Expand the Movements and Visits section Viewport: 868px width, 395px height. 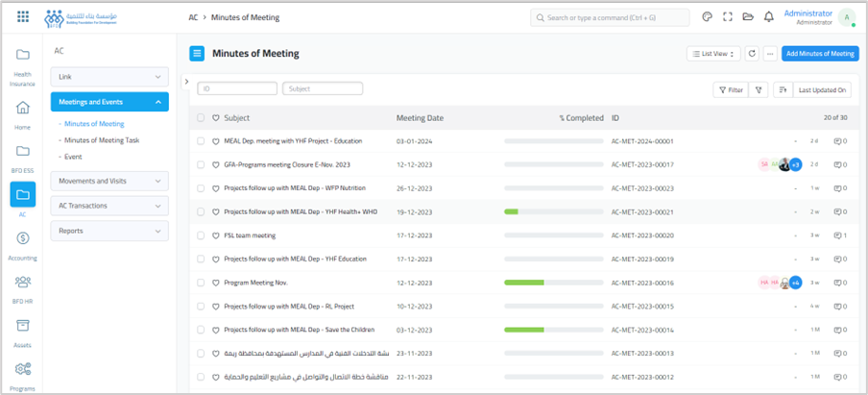tap(111, 181)
